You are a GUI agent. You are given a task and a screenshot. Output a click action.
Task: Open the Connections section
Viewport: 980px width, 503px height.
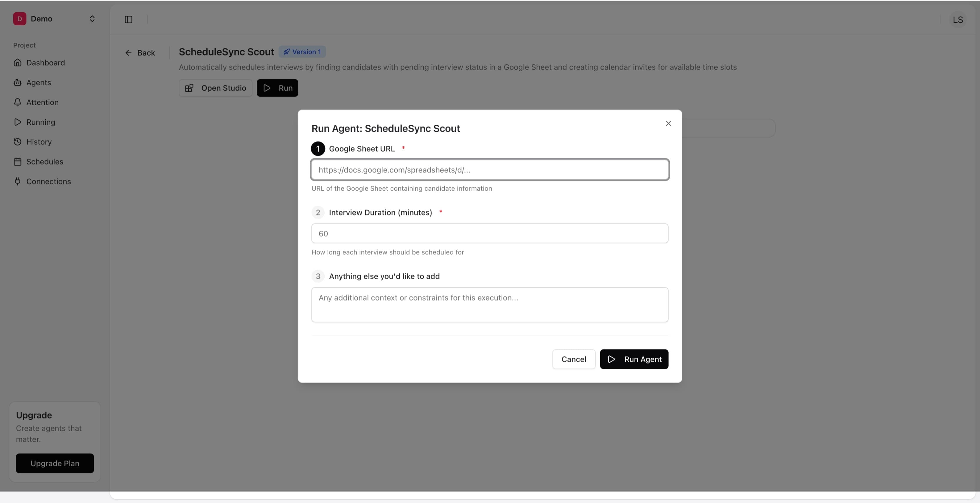click(48, 181)
